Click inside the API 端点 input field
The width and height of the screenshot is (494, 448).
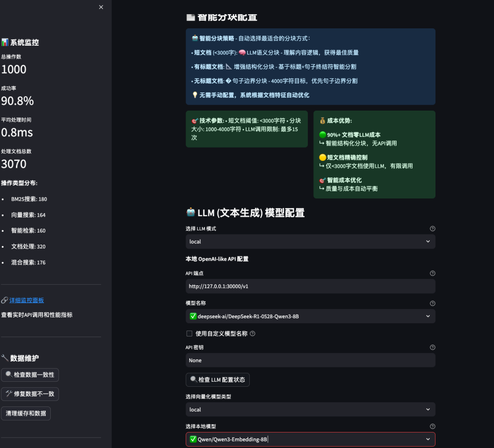tap(311, 286)
